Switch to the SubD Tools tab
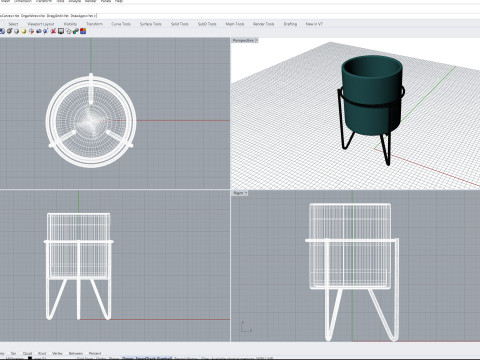The image size is (480, 360). point(207,24)
